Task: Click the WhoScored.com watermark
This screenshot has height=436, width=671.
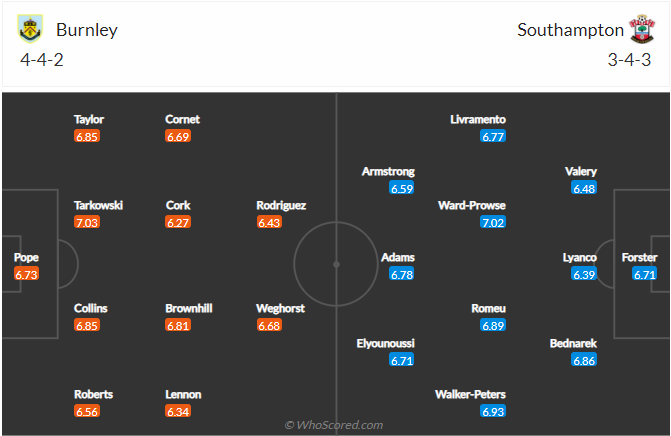Action: [x=334, y=425]
